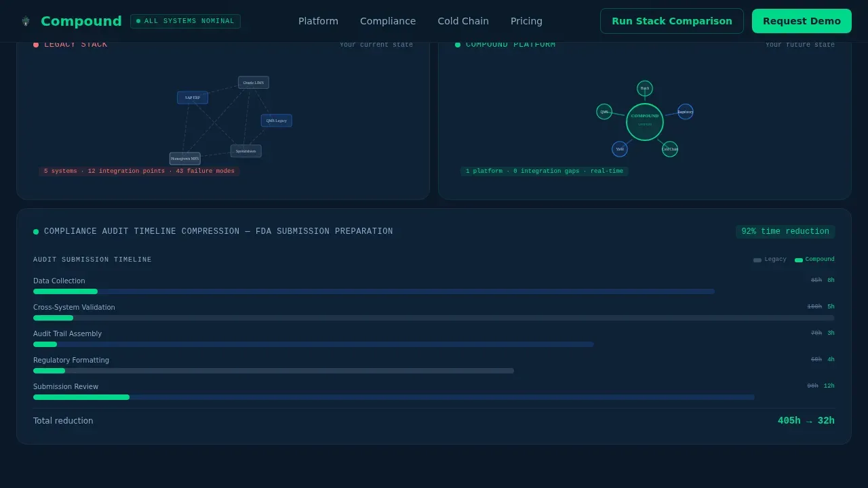Click the '4h' Regulatory Formatting value
This screenshot has height=488, width=868.
pyautogui.click(x=831, y=360)
